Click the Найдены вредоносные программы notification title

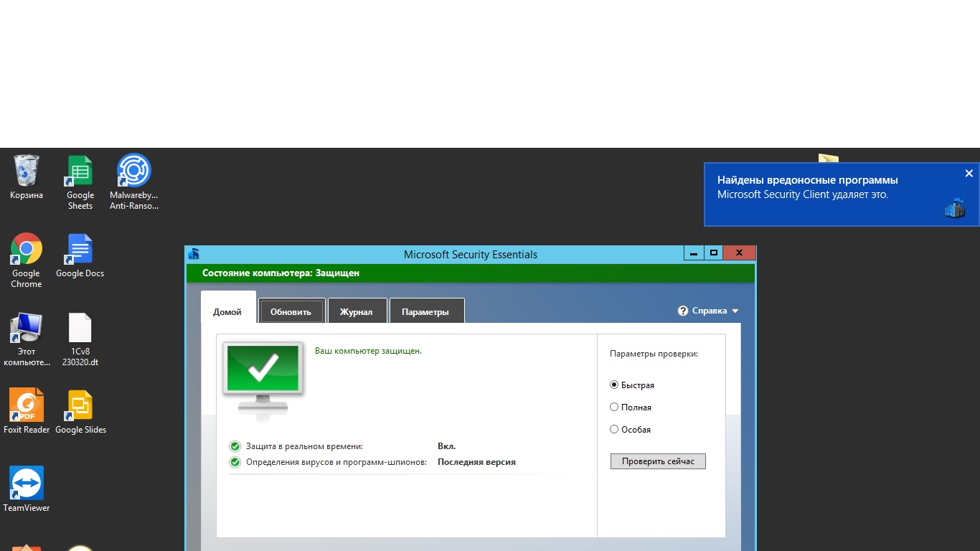(808, 180)
